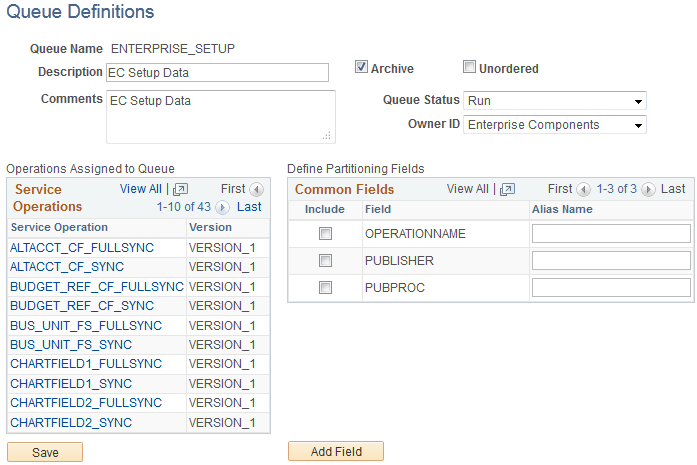
Task: Click View All in Service Operations
Action: (140, 189)
